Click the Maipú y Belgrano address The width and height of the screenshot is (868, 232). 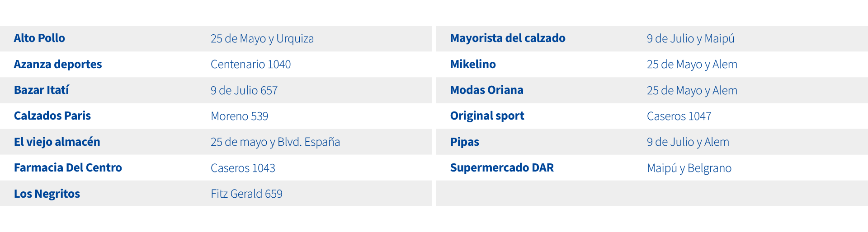[689, 168]
